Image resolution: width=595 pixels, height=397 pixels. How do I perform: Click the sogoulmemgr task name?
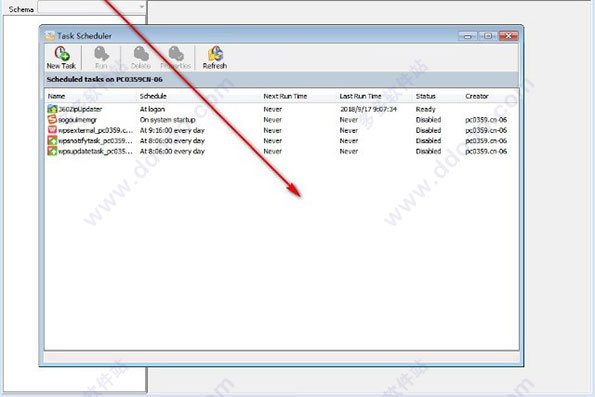pyautogui.click(x=77, y=120)
